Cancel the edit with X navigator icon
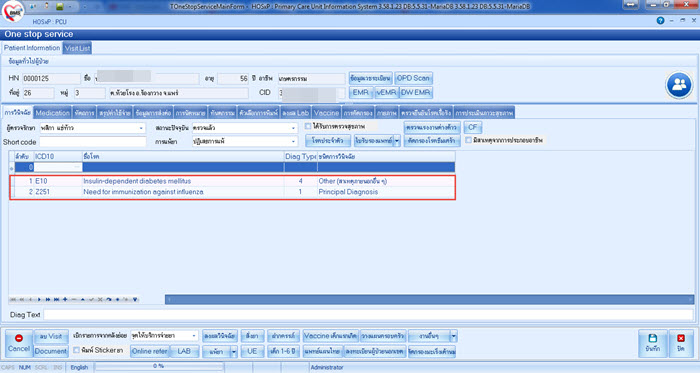The image size is (700, 373). (x=100, y=299)
